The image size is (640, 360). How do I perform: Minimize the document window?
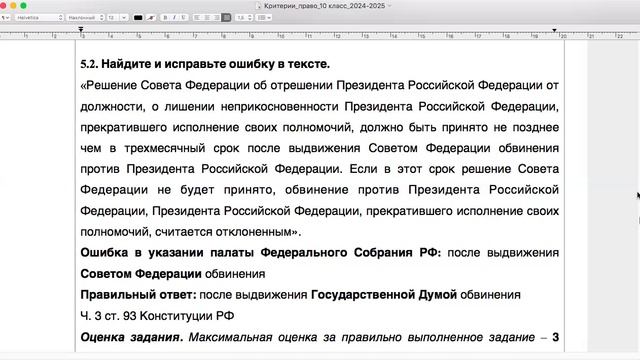[x=13, y=6]
